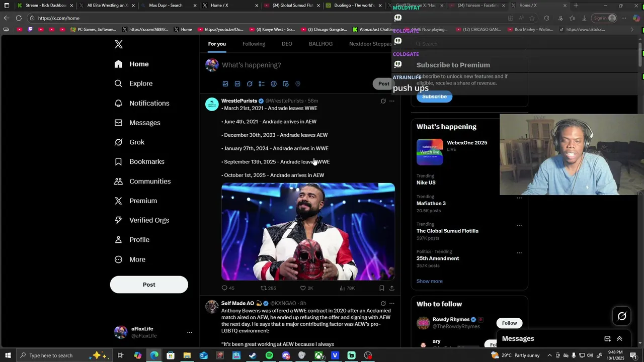Click the X logo above Home
This screenshot has width=644, height=362.
click(x=119, y=44)
